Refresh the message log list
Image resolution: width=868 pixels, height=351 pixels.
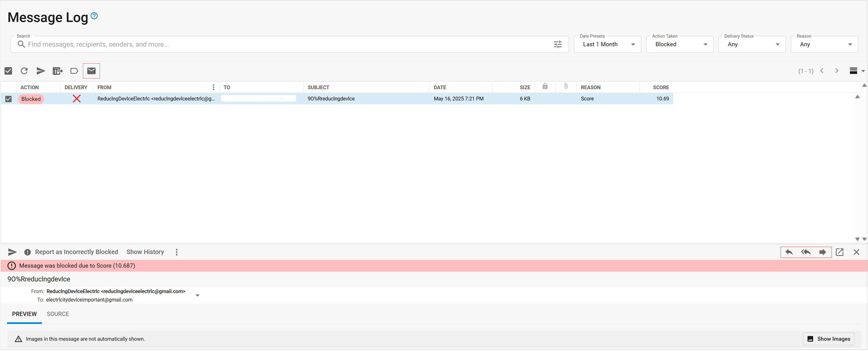point(24,71)
